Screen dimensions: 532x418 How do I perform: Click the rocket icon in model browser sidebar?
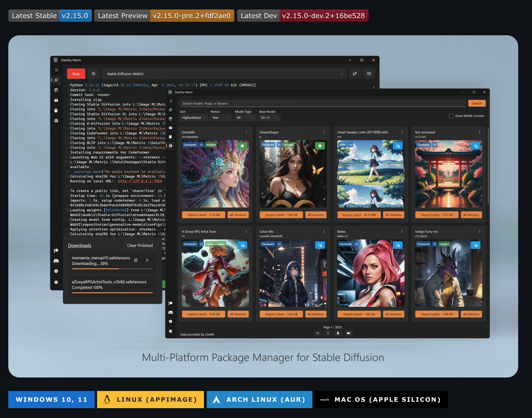click(171, 110)
